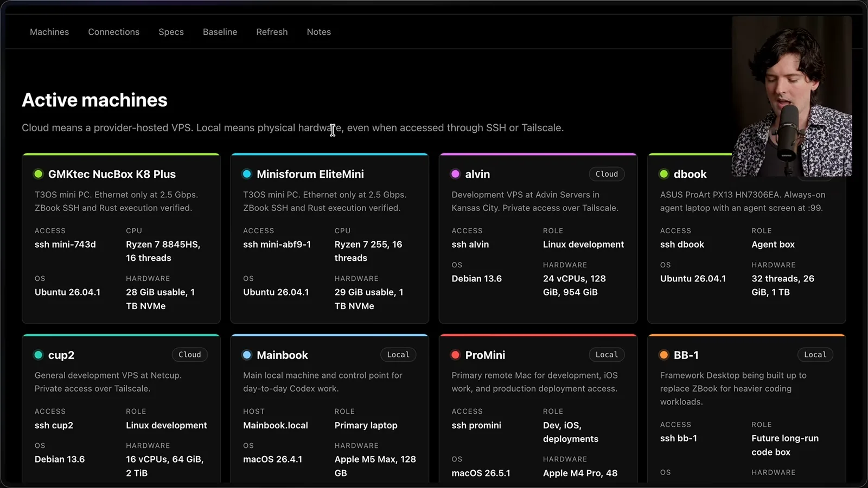
Task: Click the 'Ryzen 7 8845HS, 16 threads' CPU value
Action: [163, 251]
